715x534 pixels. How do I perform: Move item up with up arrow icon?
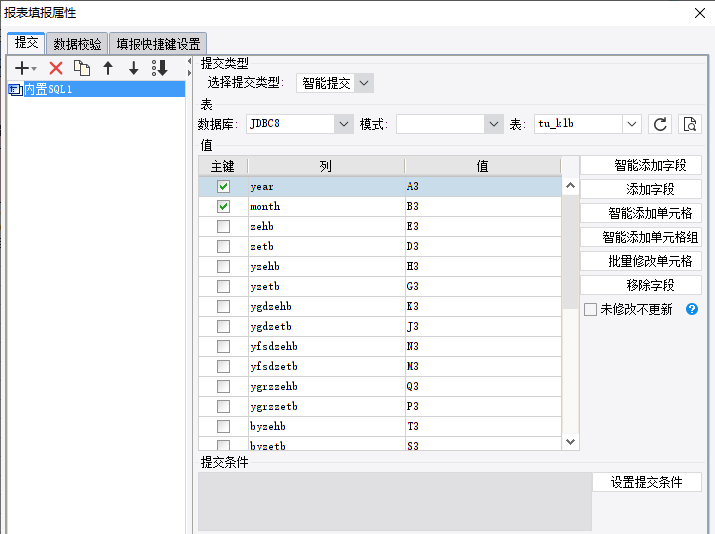pos(108,68)
